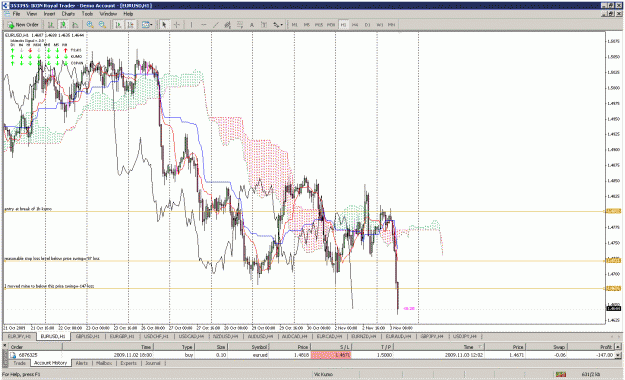The height and width of the screenshot is (380, 625).
Task: Switch chart to candlesticks display
Action: [63, 25]
